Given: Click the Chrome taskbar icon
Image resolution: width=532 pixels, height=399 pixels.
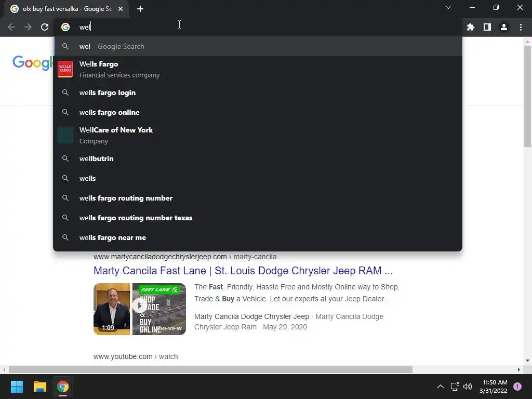Looking at the screenshot, I should tap(63, 387).
